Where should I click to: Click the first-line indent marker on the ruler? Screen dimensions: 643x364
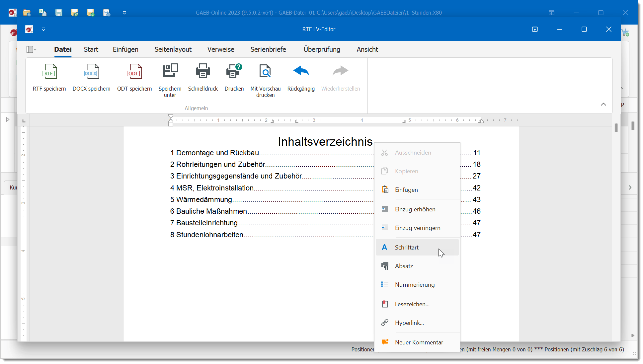coord(171,116)
